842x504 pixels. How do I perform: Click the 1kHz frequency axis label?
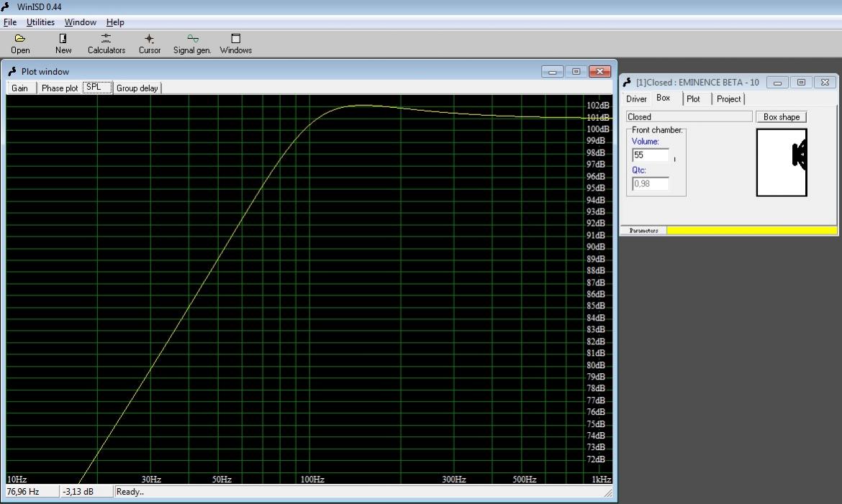point(600,480)
